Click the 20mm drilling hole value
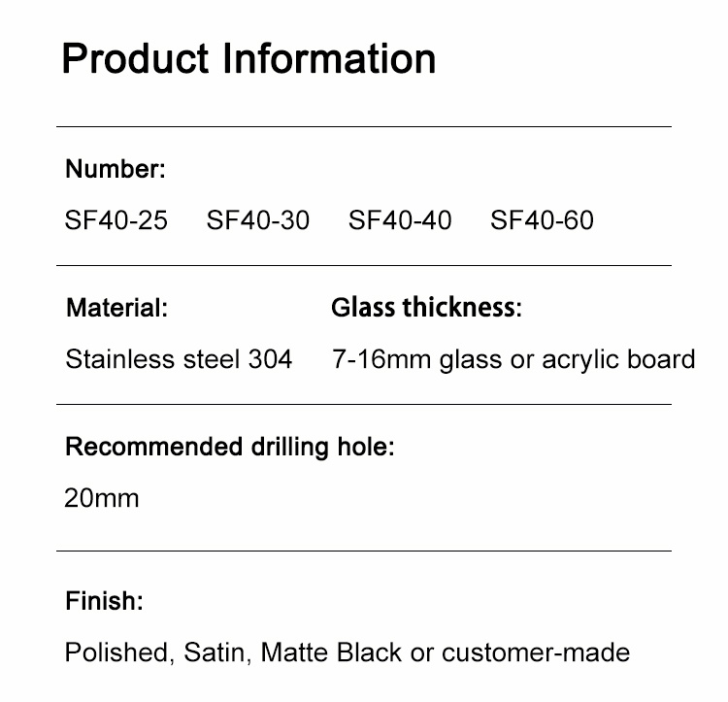This screenshot has height=702, width=728. click(x=102, y=498)
